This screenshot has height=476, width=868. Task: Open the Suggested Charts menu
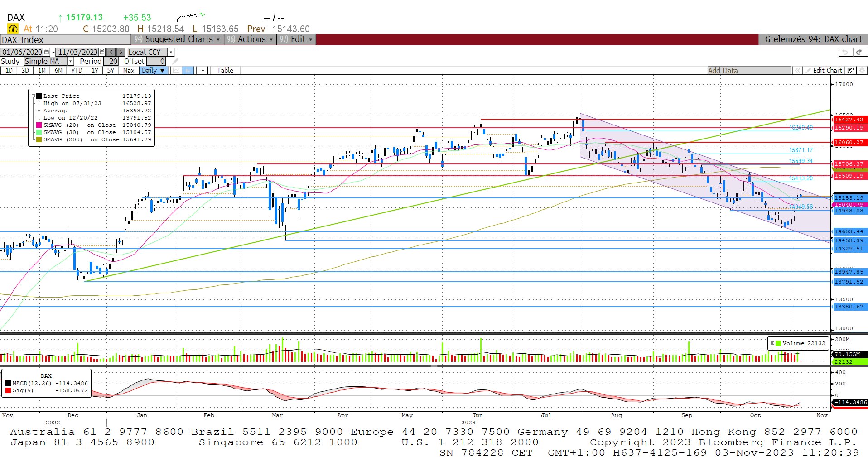click(178, 39)
